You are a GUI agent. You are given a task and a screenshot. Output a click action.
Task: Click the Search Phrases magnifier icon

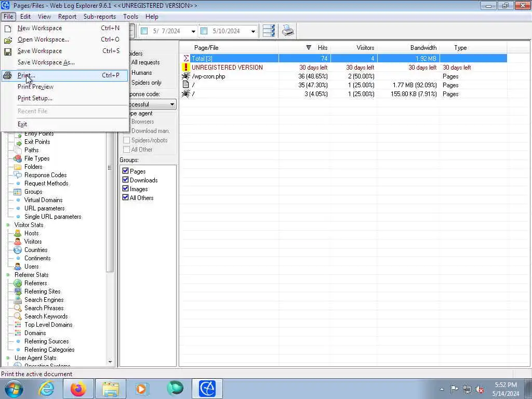coord(18,308)
